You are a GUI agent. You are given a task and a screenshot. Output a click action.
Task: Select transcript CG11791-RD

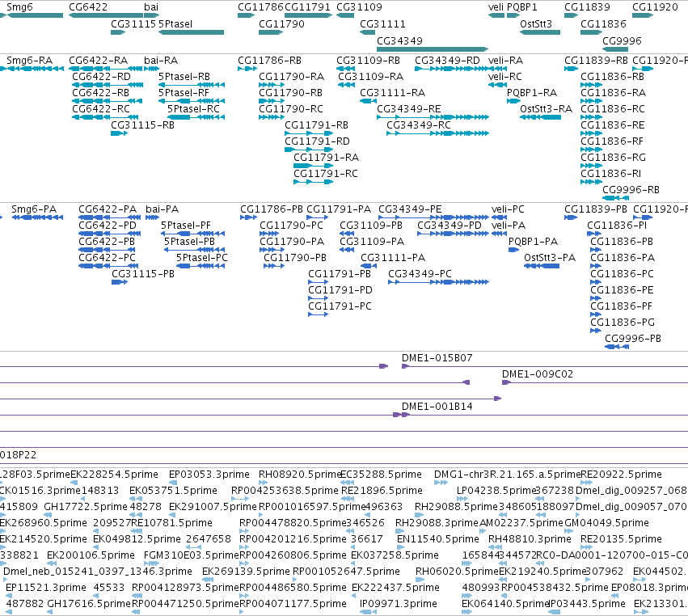[317, 141]
